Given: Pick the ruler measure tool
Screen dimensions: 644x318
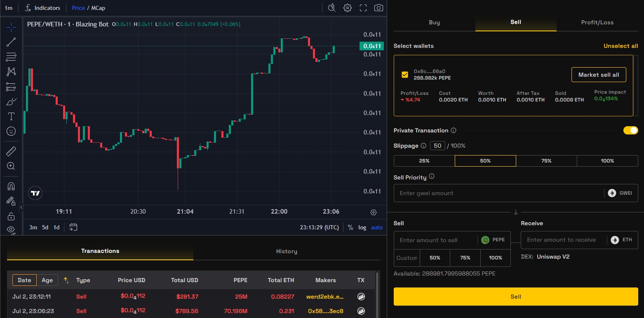Looking at the screenshot, I should pos(11,151).
